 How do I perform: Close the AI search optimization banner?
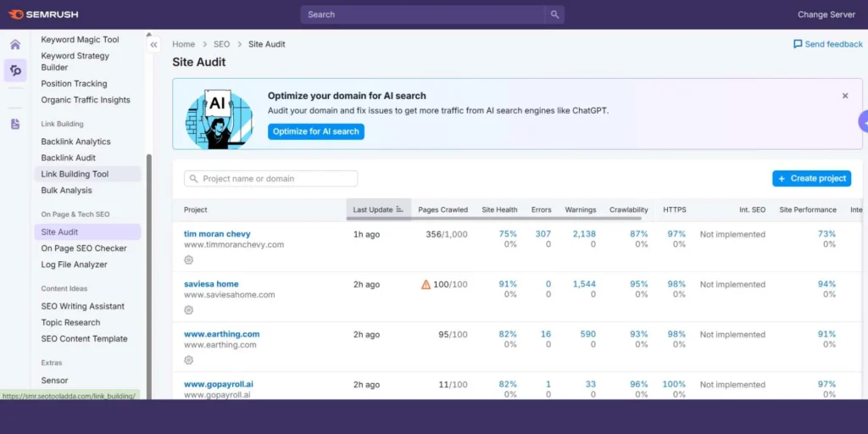point(844,96)
